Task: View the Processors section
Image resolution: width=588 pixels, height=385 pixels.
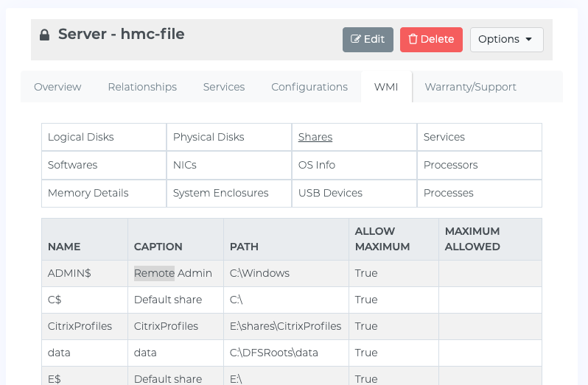Action: click(450, 165)
